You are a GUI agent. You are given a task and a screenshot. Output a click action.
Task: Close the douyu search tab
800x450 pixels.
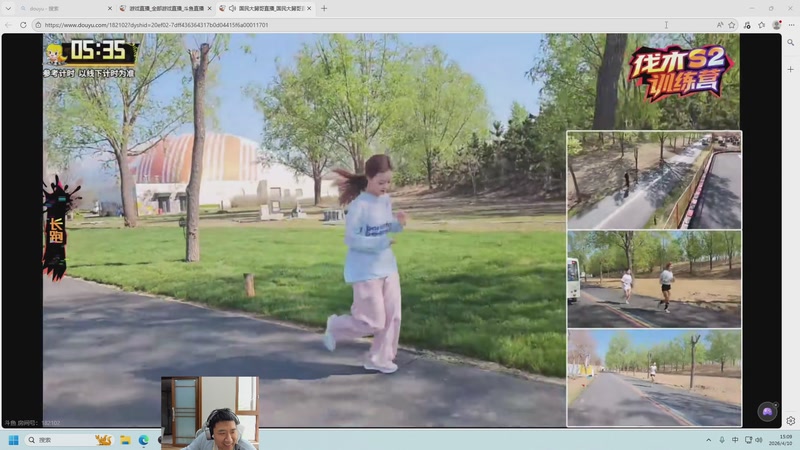[110, 8]
